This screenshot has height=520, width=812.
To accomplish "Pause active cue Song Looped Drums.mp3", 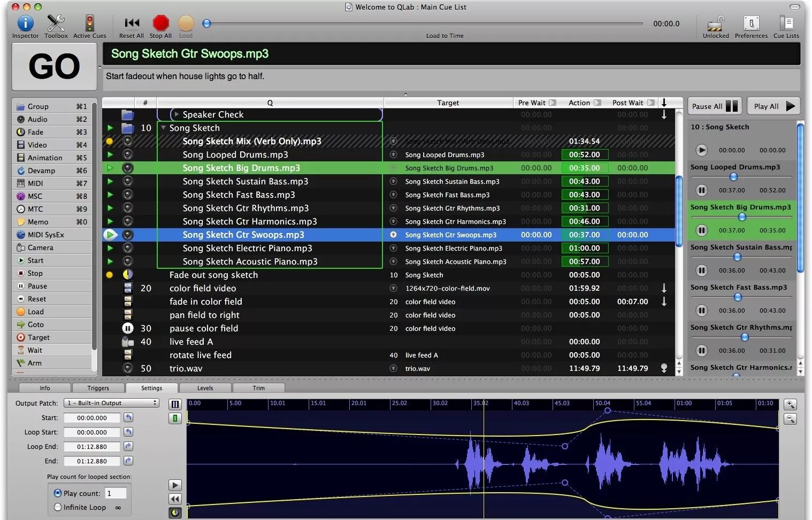I will point(702,190).
